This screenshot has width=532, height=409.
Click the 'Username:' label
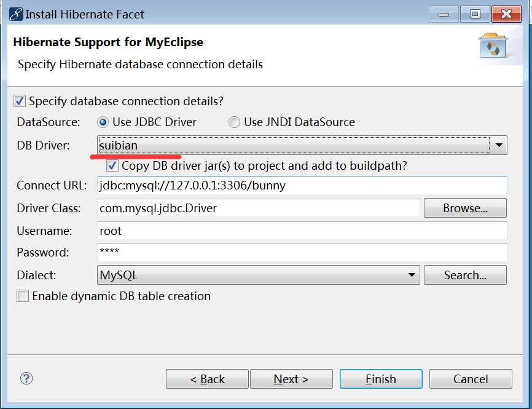pos(44,231)
